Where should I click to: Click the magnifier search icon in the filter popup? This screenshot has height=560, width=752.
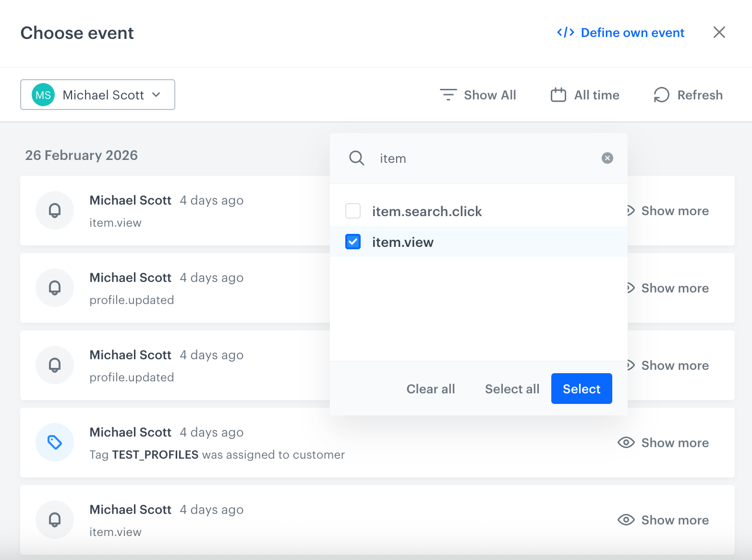click(x=356, y=158)
